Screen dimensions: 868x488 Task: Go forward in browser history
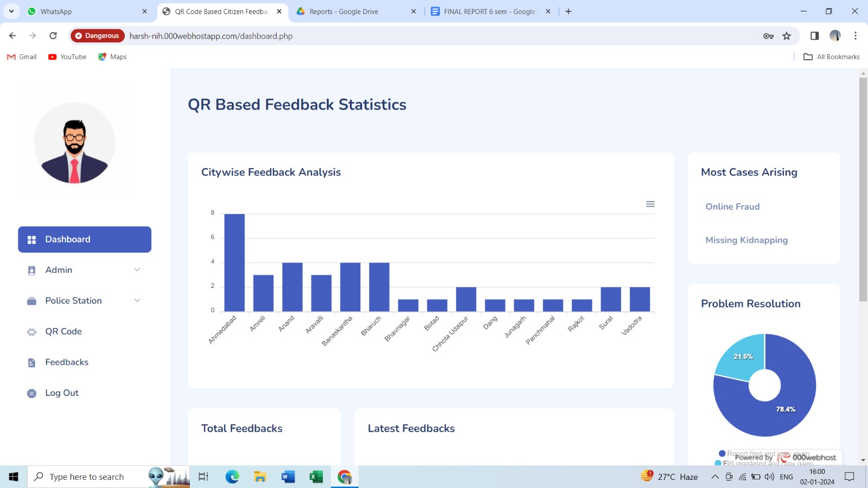point(33,36)
